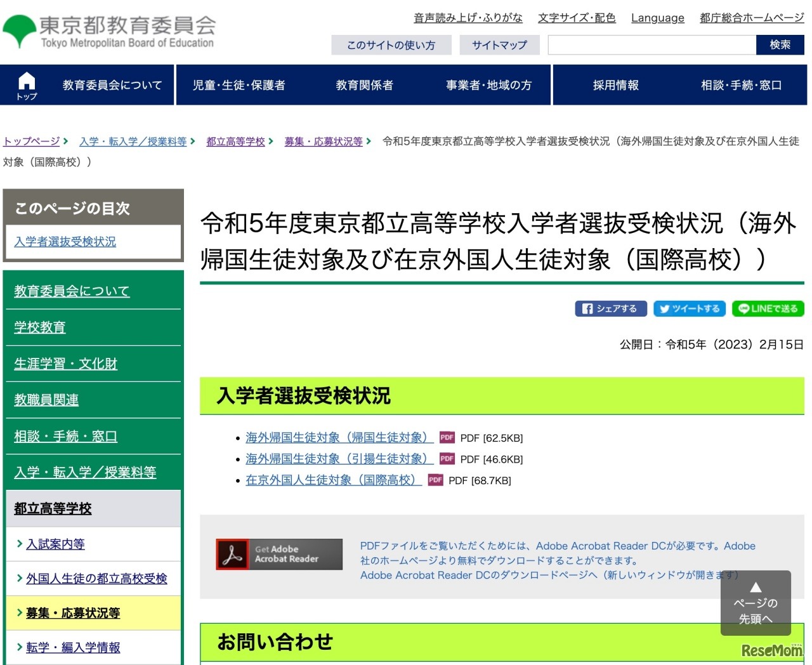Click the home トップ icon
Image resolution: width=812 pixels, height=665 pixels.
coord(26,84)
